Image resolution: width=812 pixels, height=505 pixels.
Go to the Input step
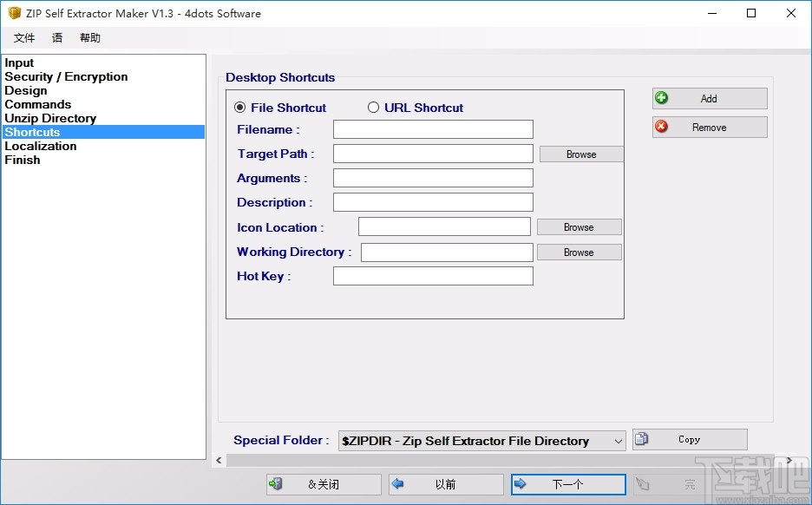tap(103, 62)
